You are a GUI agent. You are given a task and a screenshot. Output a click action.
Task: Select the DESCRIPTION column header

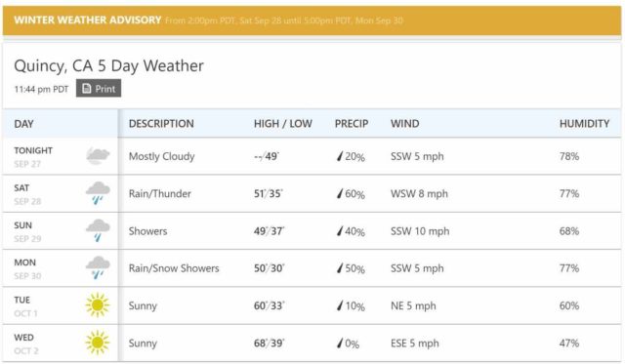pos(161,124)
